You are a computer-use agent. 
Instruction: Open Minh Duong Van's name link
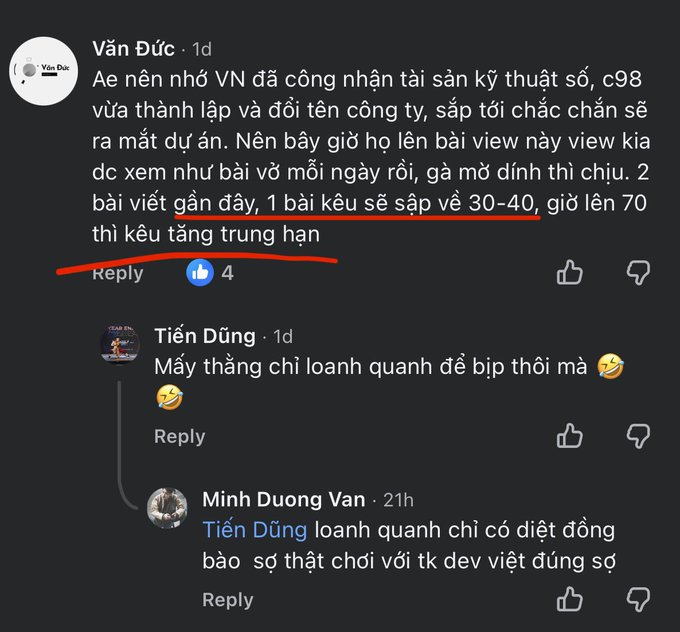coord(284,498)
